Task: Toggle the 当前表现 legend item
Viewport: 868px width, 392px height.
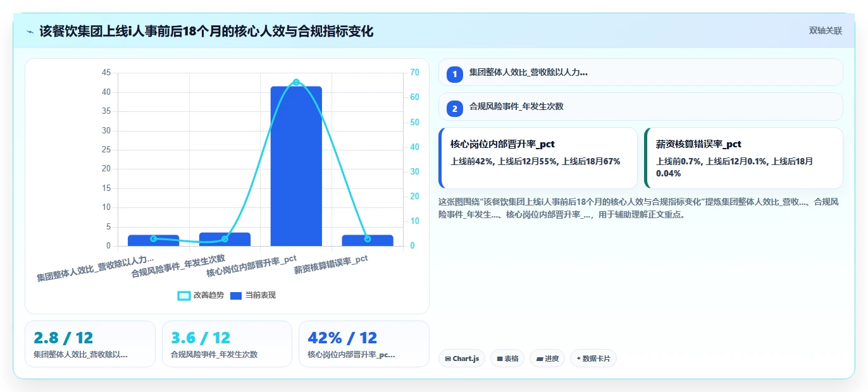Action: pyautogui.click(x=253, y=295)
